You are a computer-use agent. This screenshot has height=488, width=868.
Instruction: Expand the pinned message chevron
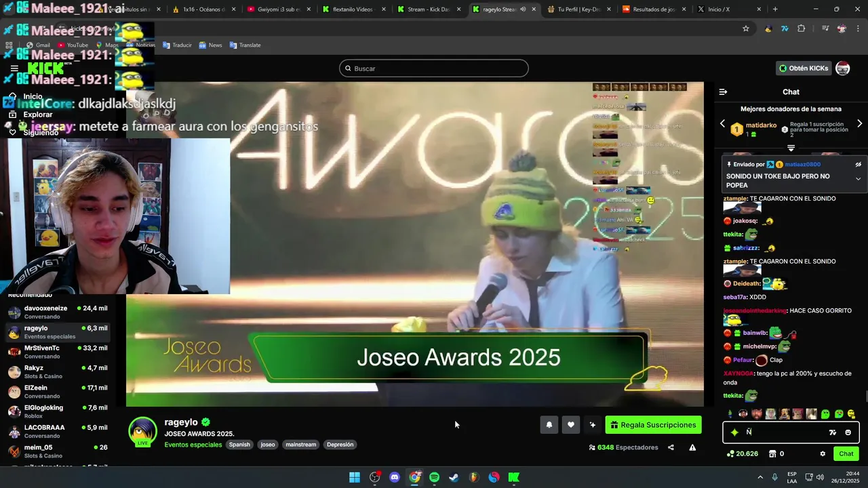858,179
